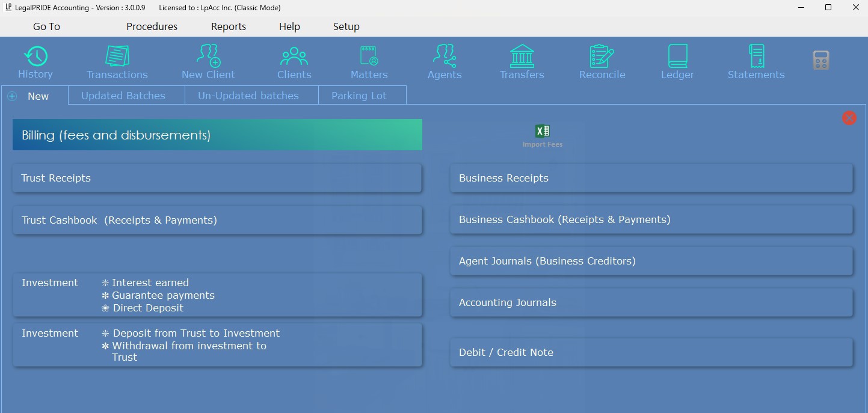Open the Clients group icon
This screenshot has height=413, width=868.
click(294, 57)
